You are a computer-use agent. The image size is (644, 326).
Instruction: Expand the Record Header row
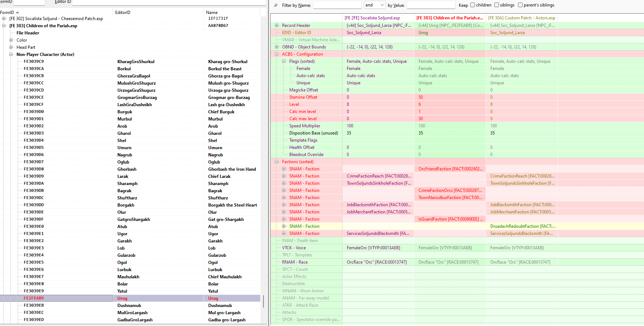click(276, 25)
